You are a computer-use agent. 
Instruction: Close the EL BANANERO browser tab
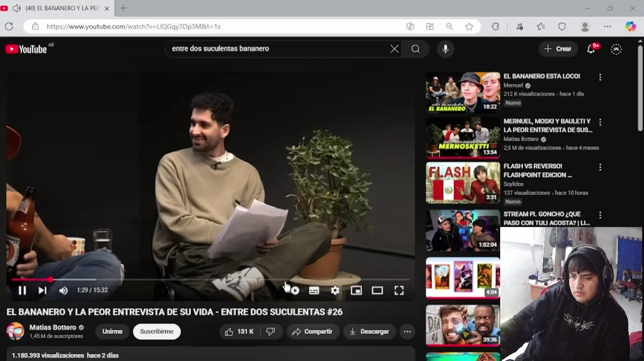click(x=106, y=9)
